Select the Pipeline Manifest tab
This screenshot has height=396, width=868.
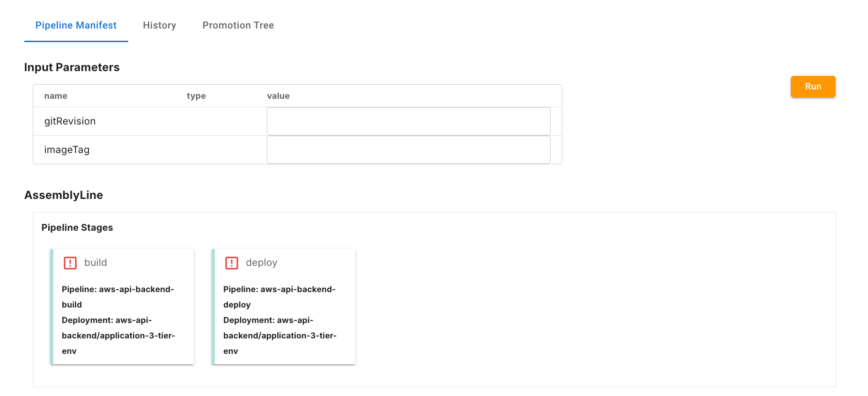pyautogui.click(x=76, y=25)
